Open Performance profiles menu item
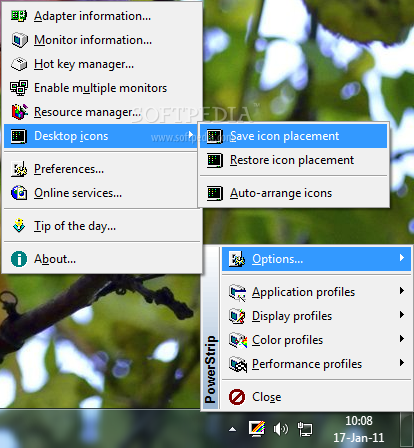This screenshot has width=414, height=448. 316,364
